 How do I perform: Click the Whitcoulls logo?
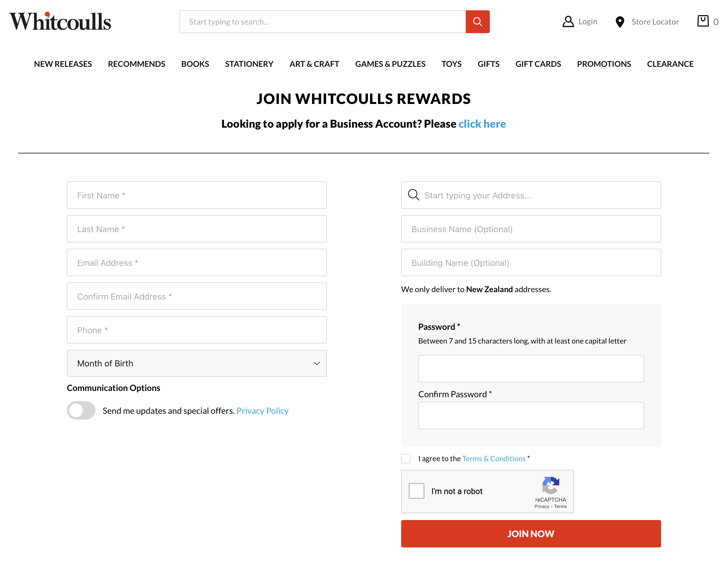[x=60, y=22]
